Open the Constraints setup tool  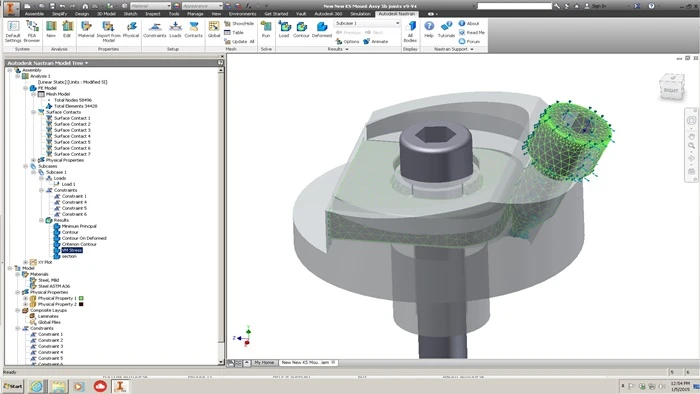click(x=154, y=29)
